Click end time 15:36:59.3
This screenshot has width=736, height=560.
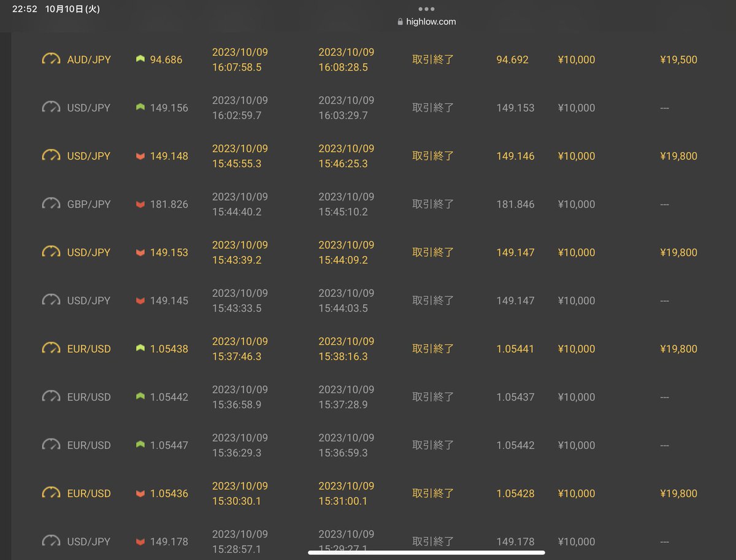click(x=343, y=453)
